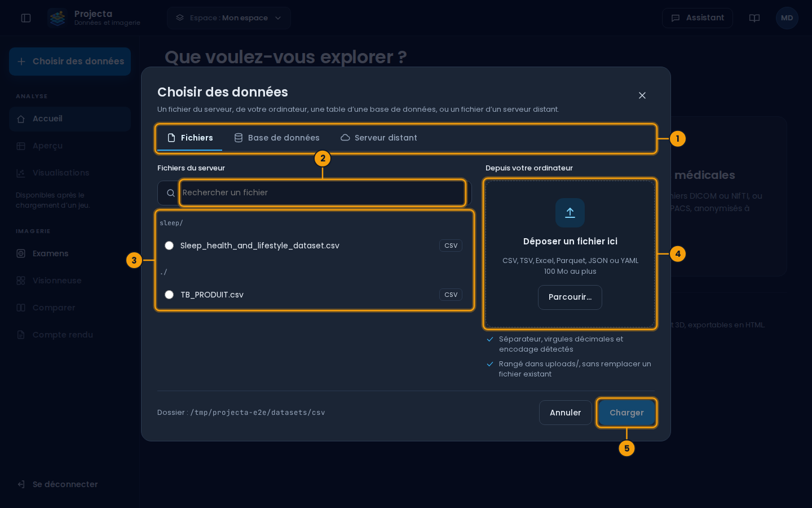Image resolution: width=812 pixels, height=508 pixels.
Task: Click the CSV badge of TB_PRODUIT.csv
Action: (451, 295)
